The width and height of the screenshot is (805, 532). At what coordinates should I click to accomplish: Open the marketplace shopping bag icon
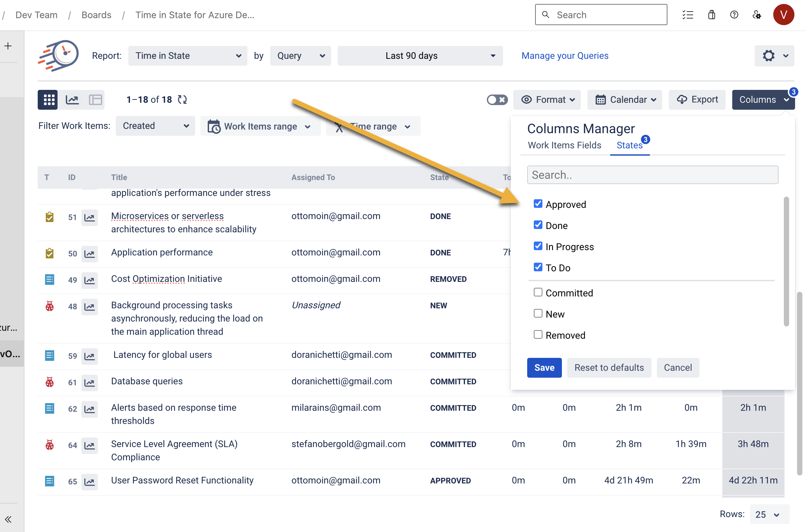point(711,15)
